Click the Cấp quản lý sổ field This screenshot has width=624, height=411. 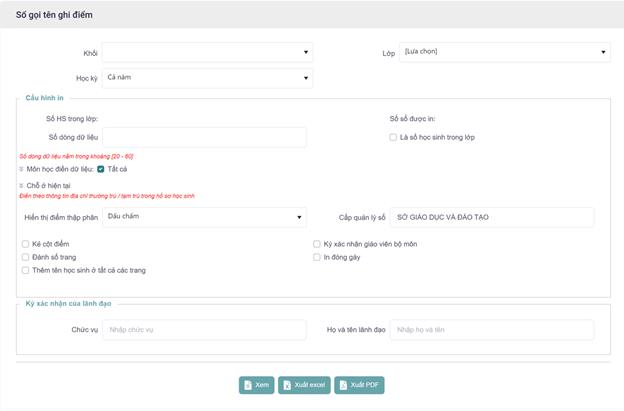(492, 217)
